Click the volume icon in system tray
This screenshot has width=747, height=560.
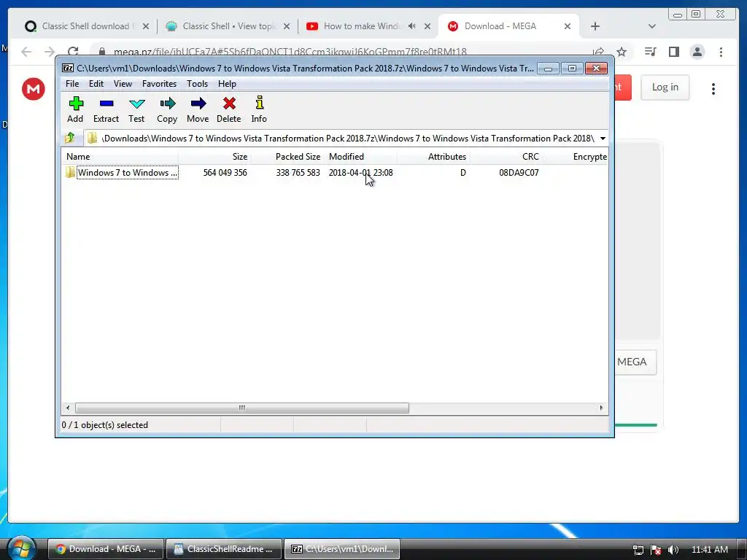click(673, 550)
